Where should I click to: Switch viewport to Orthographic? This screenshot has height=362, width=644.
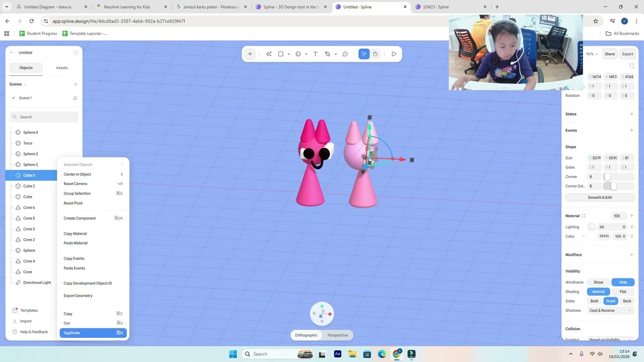point(306,335)
